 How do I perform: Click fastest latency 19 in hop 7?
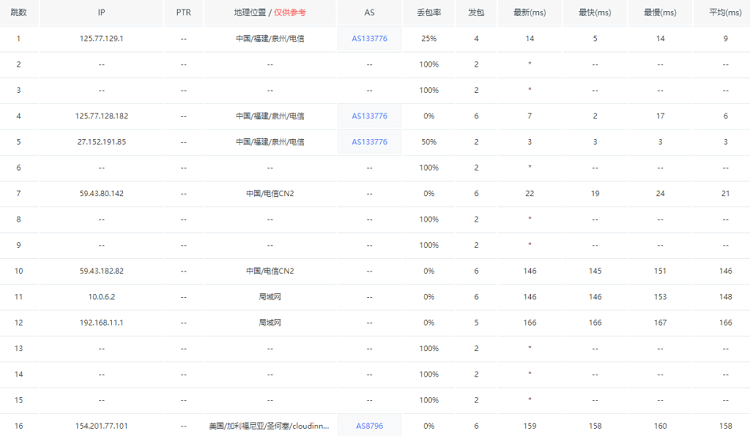click(595, 194)
